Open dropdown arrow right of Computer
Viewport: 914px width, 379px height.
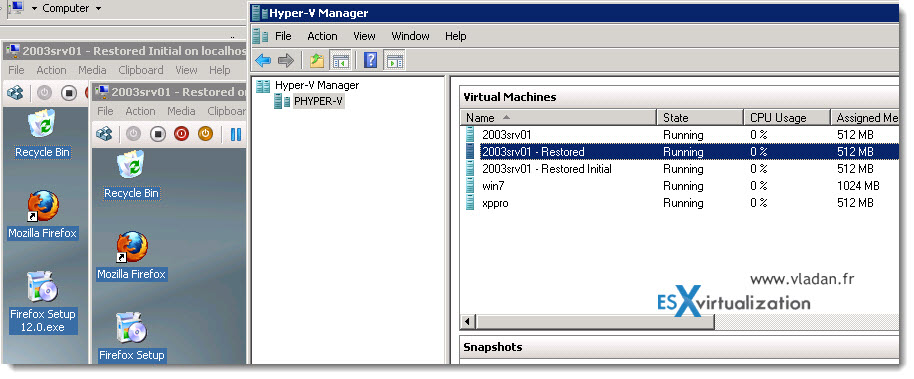click(98, 9)
